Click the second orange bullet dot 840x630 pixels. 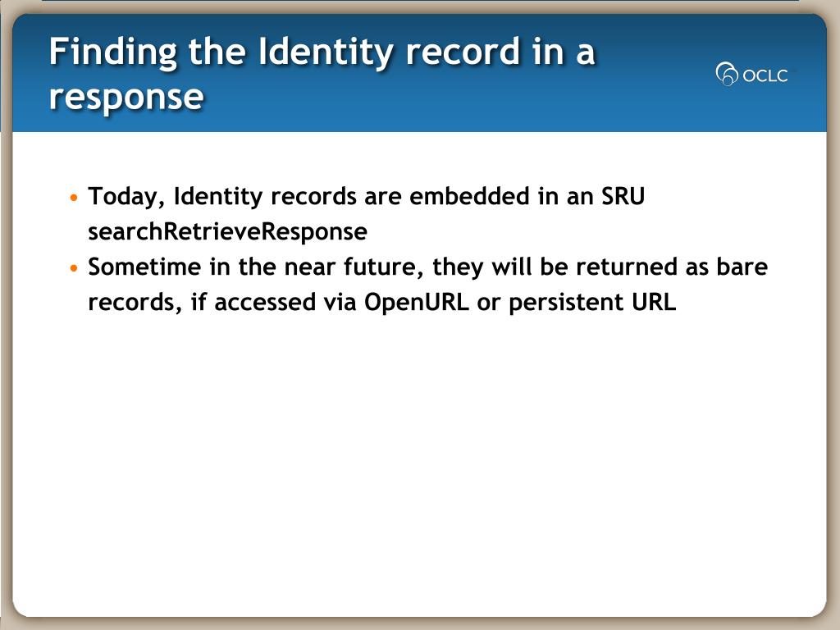tap(74, 267)
